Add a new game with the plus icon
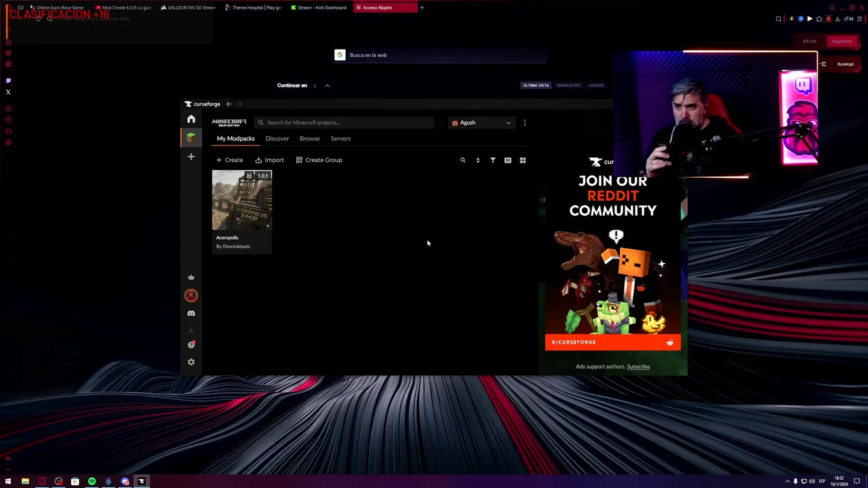 191,157
